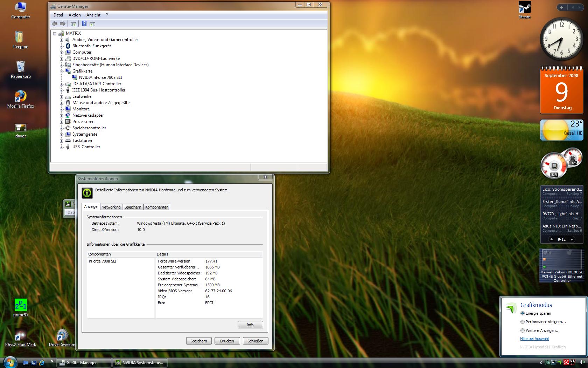The height and width of the screenshot is (368, 588).
Task: Select the Anzeige tab
Action: [x=91, y=206]
